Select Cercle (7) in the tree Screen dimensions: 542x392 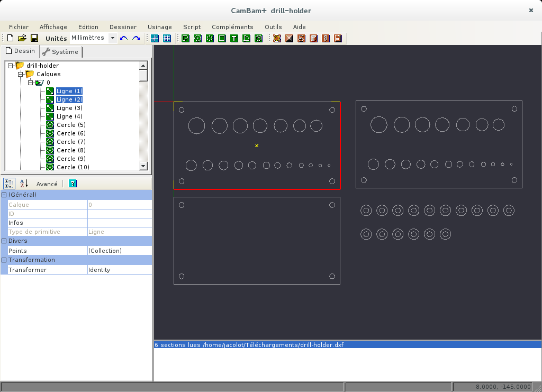70,142
